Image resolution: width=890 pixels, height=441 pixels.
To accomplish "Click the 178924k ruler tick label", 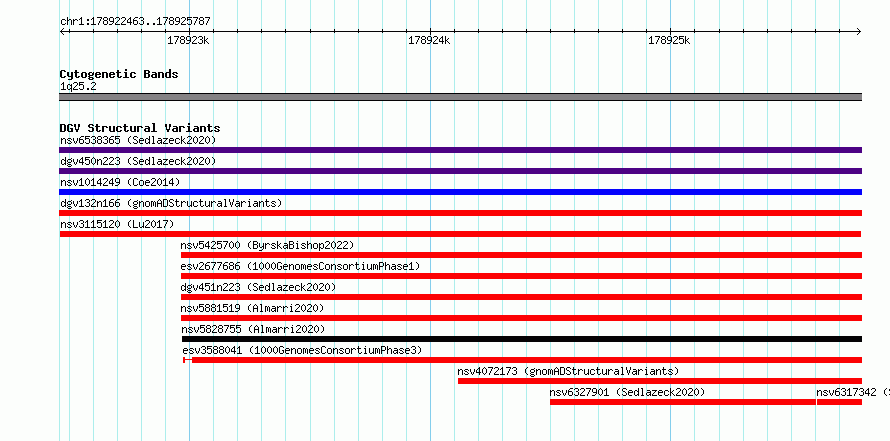I will [429, 41].
